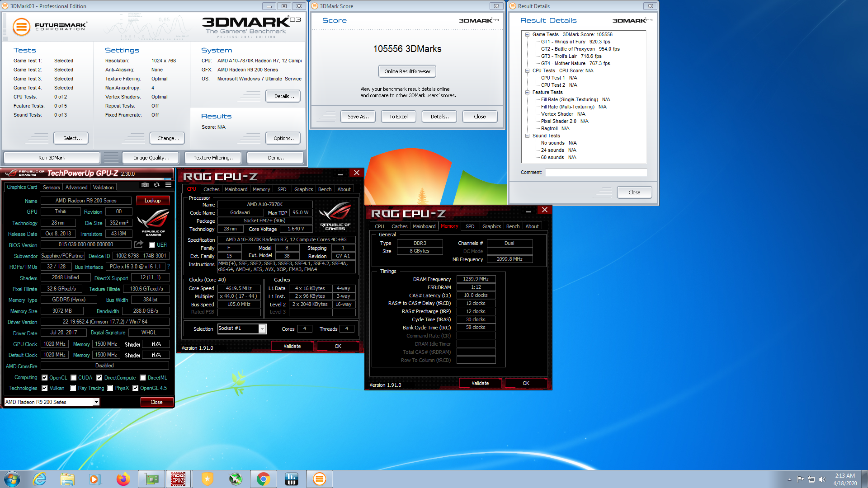Collapse the Feature Tests tree node
Screen dimensions: 868x488
tap(527, 92)
